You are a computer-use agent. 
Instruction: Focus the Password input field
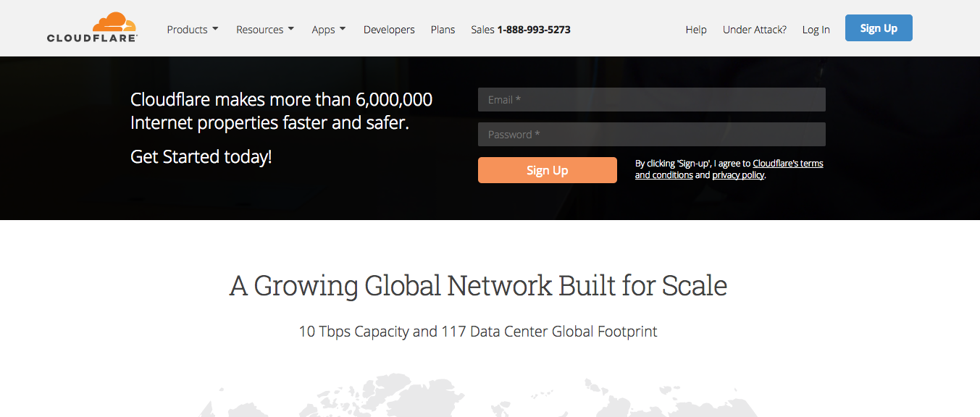tap(652, 135)
